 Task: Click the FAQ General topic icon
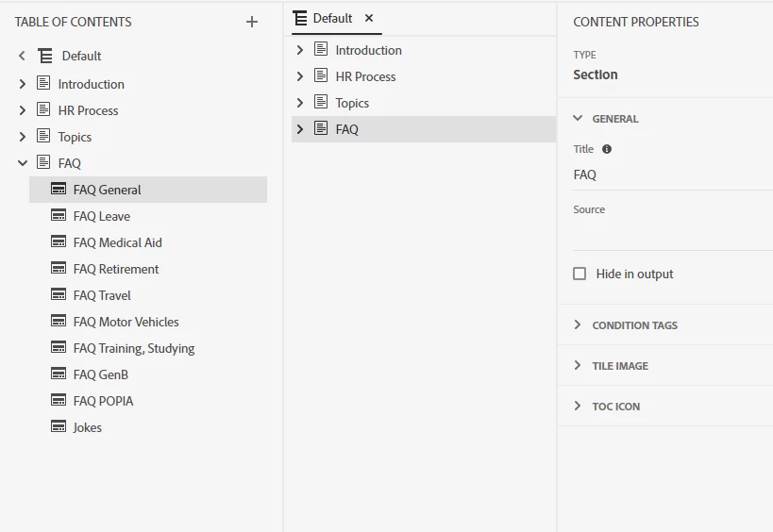click(59, 190)
